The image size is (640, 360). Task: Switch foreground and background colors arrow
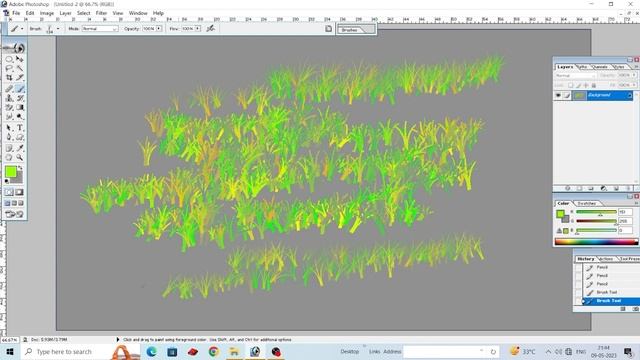(x=20, y=168)
